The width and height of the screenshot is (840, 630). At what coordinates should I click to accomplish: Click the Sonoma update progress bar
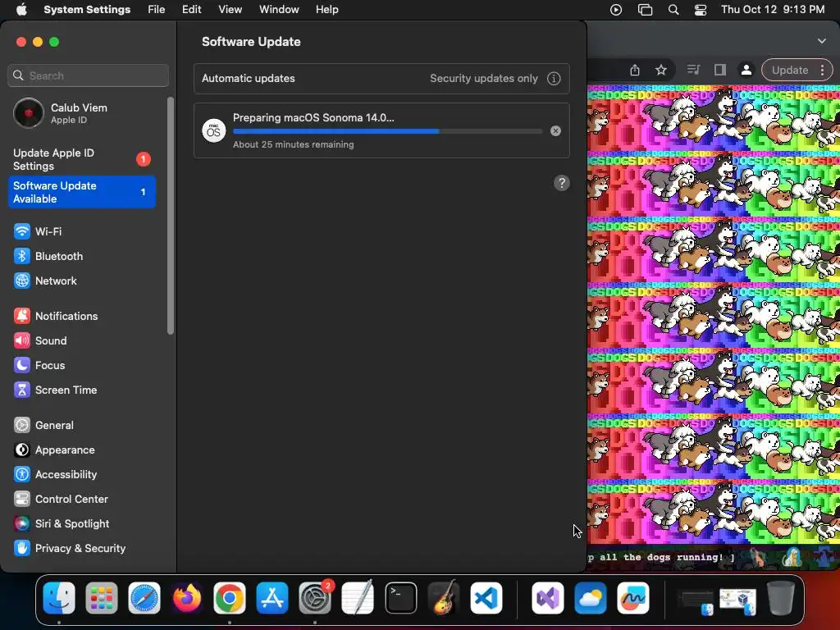tap(388, 131)
